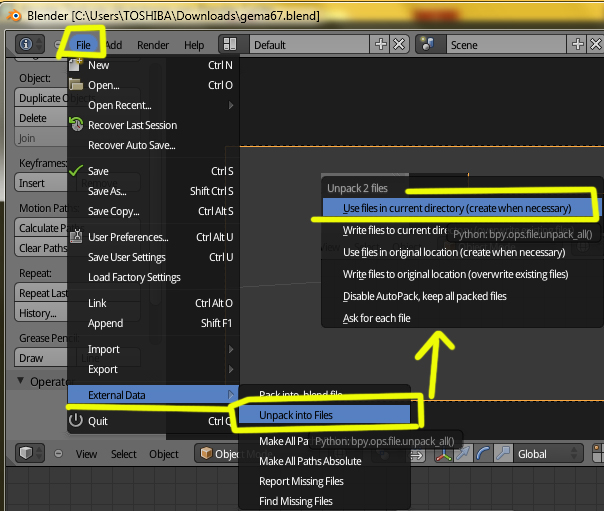
Task: Expand Open Recent submenu
Action: 153,105
